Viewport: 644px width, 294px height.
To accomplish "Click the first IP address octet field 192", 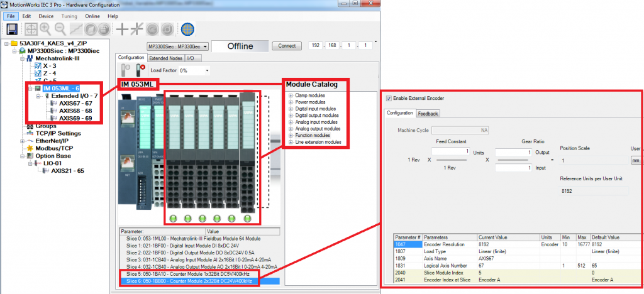I will click(316, 46).
